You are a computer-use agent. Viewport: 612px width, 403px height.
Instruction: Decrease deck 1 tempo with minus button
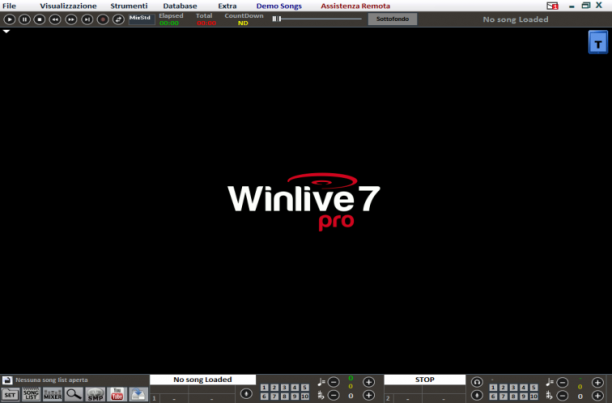(333, 382)
